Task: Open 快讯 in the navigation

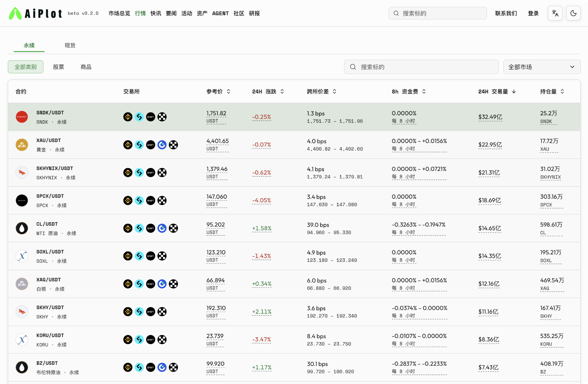Action: coord(156,13)
